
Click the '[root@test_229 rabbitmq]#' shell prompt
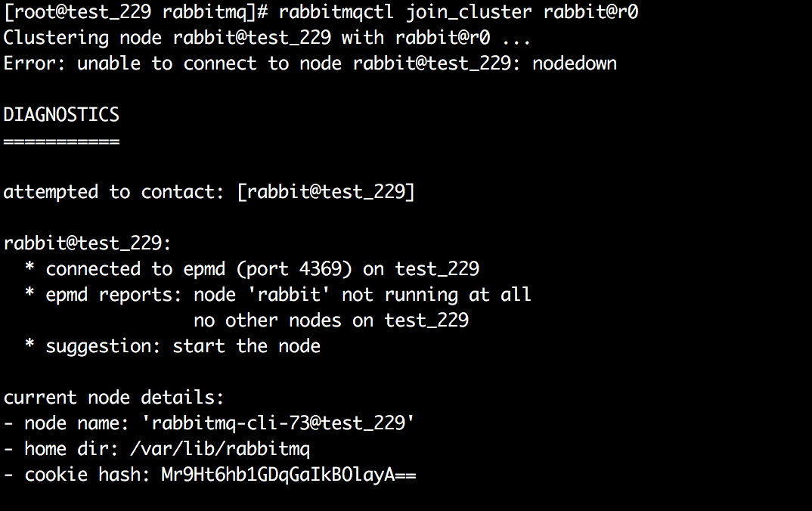point(135,13)
